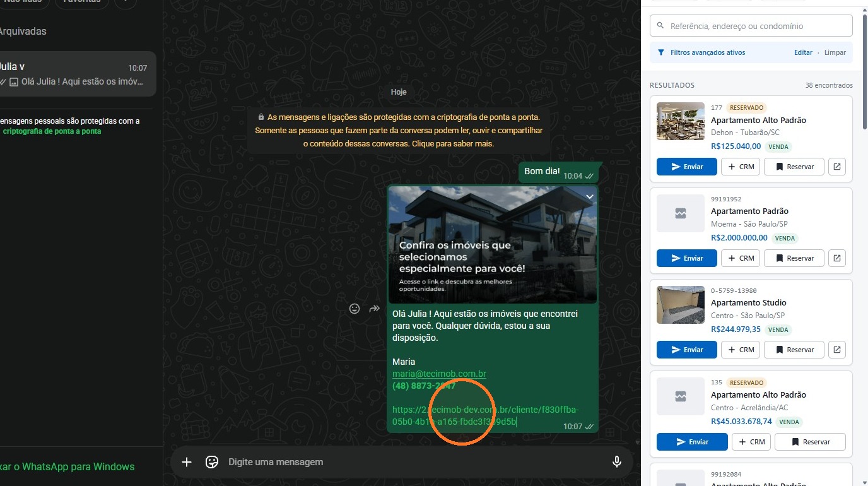Click the '38 encontrados' results count
Screen dimensions: 868x486
(829, 85)
